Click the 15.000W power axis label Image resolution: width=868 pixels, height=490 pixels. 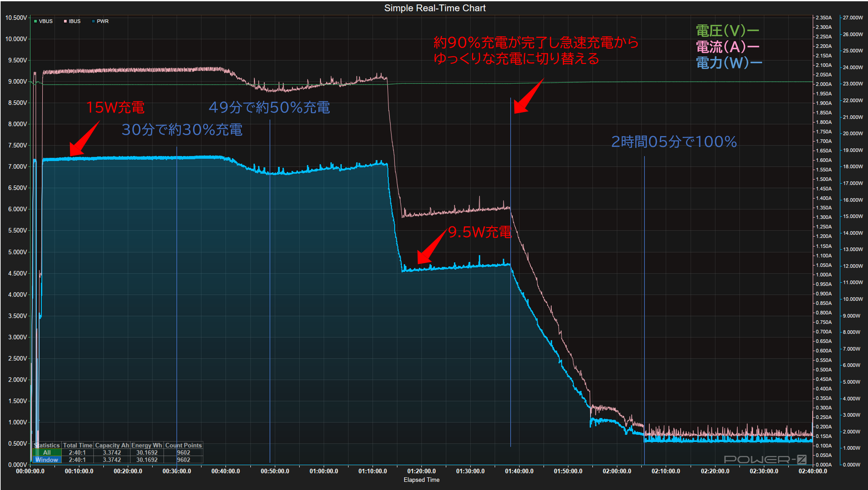pos(852,216)
